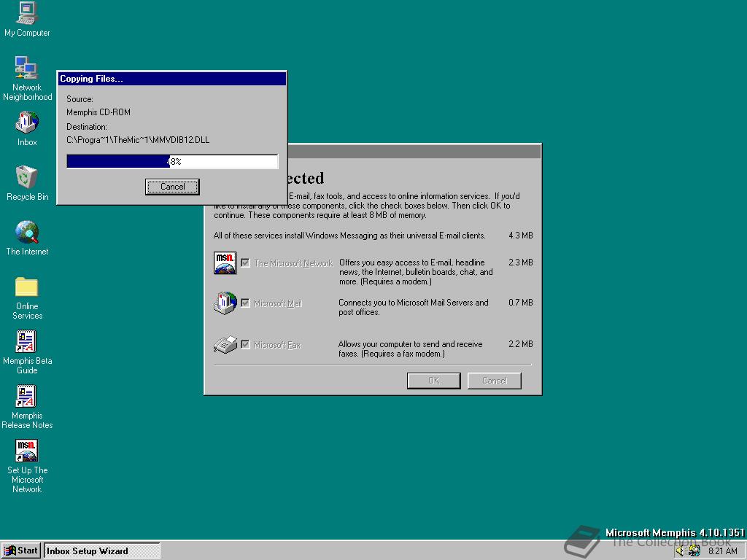Click The Microsoft Network description text
This screenshot has width=747, height=560.
point(415,272)
